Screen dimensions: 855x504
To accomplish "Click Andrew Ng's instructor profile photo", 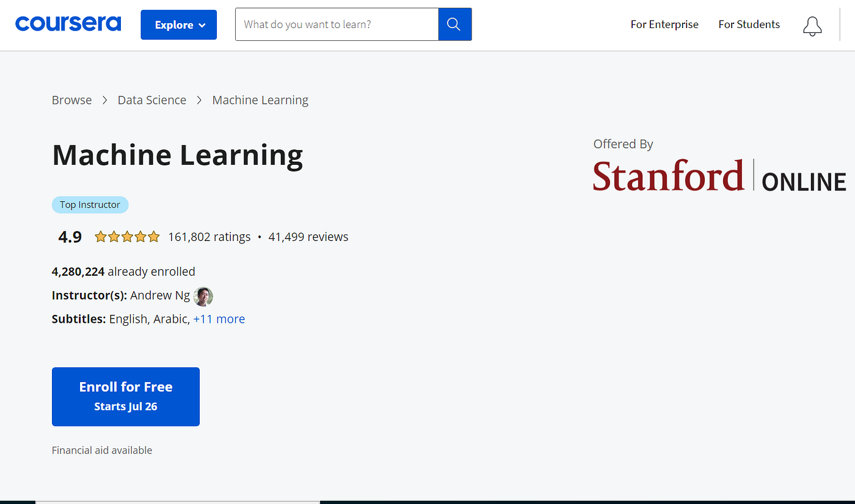I will (x=203, y=296).
